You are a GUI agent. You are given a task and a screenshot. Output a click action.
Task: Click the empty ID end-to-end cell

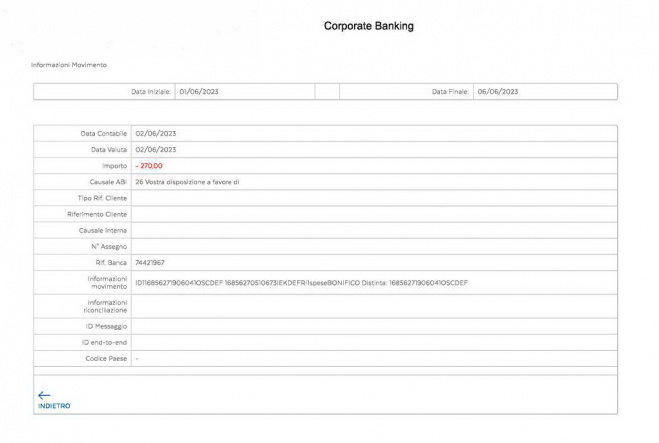coord(372,342)
